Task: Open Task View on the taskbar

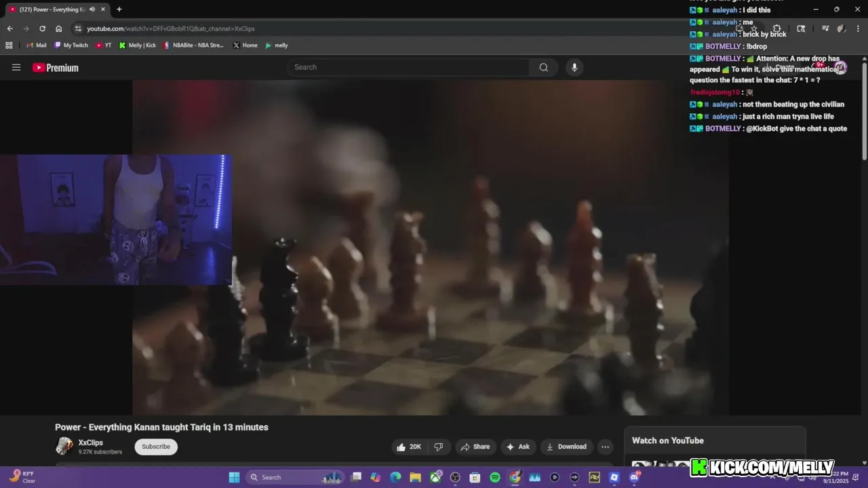Action: click(356, 477)
